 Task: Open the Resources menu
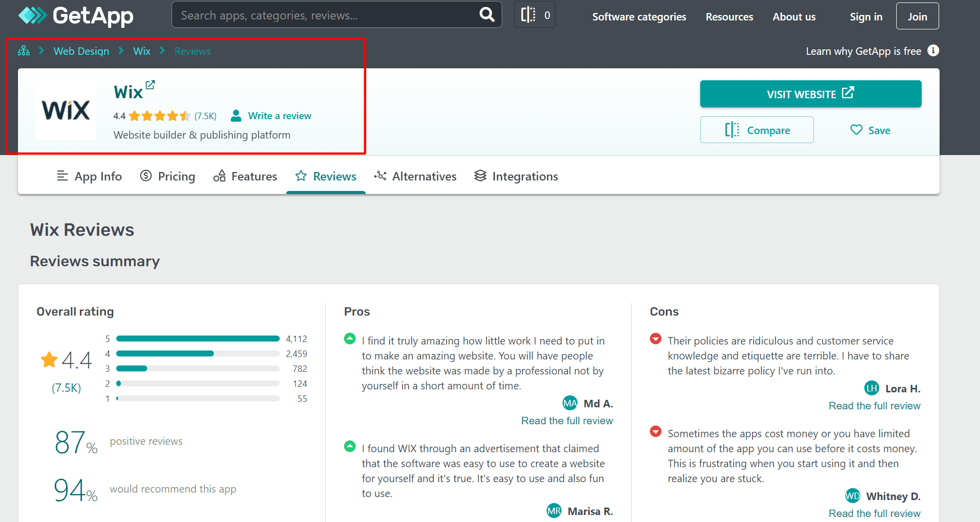(729, 16)
